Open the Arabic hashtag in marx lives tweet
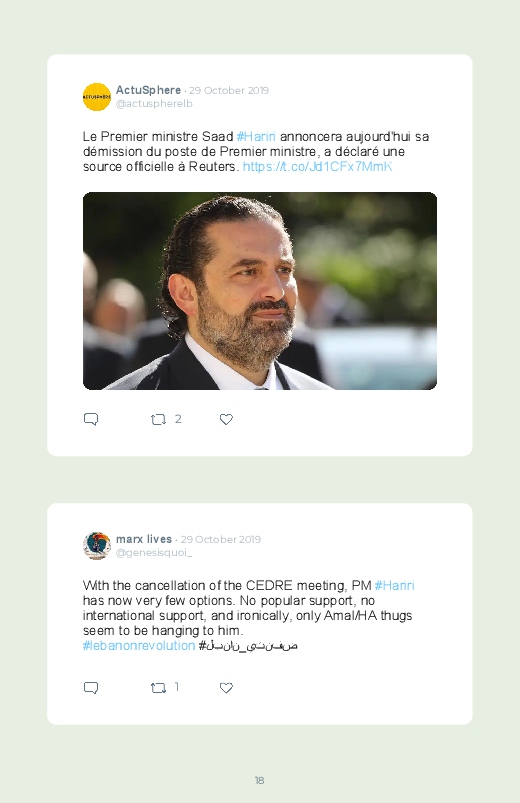Image resolution: width=520 pixels, height=803 pixels. [248, 646]
